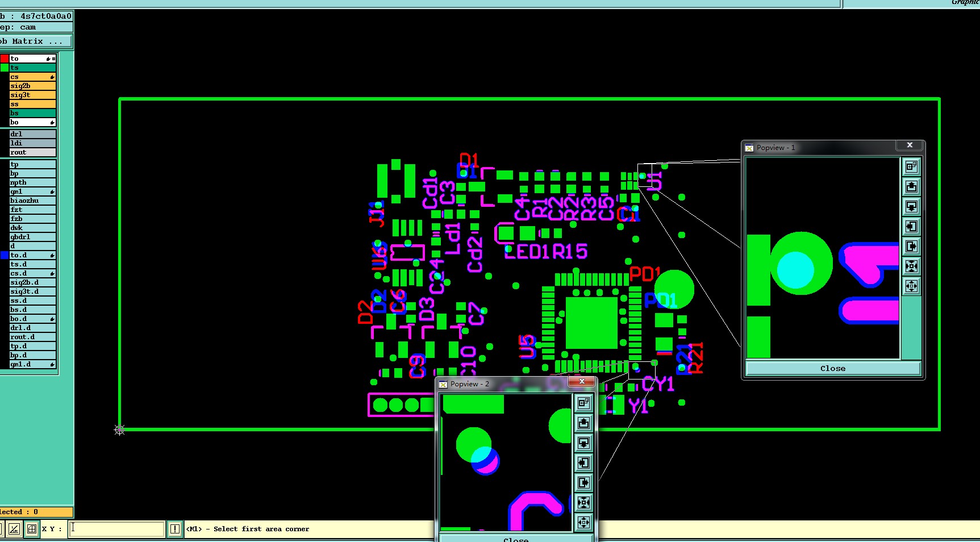Open the Job Matrix button

36,41
